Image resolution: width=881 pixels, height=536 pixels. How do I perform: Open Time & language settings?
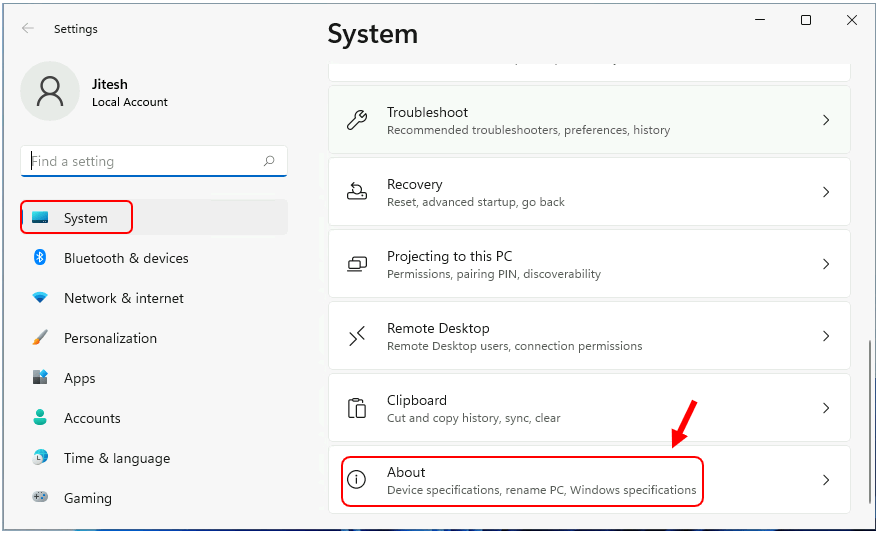[154, 458]
